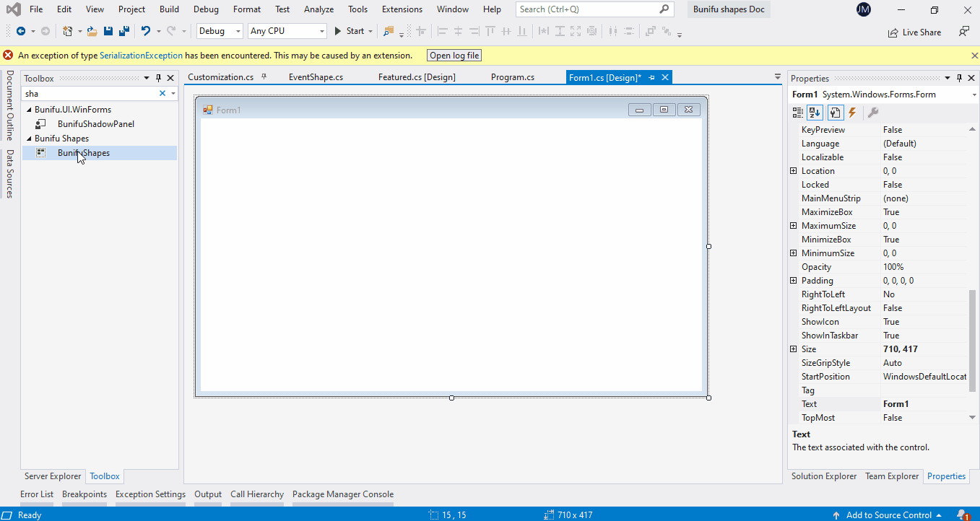This screenshot has width=980, height=521.
Task: Click the Live Share button
Action: [x=914, y=32]
